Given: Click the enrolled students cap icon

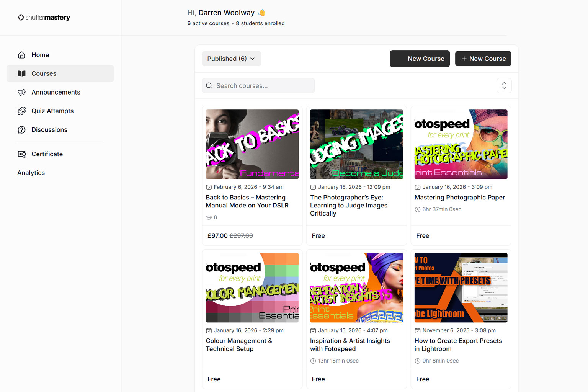Looking at the screenshot, I should click(209, 217).
